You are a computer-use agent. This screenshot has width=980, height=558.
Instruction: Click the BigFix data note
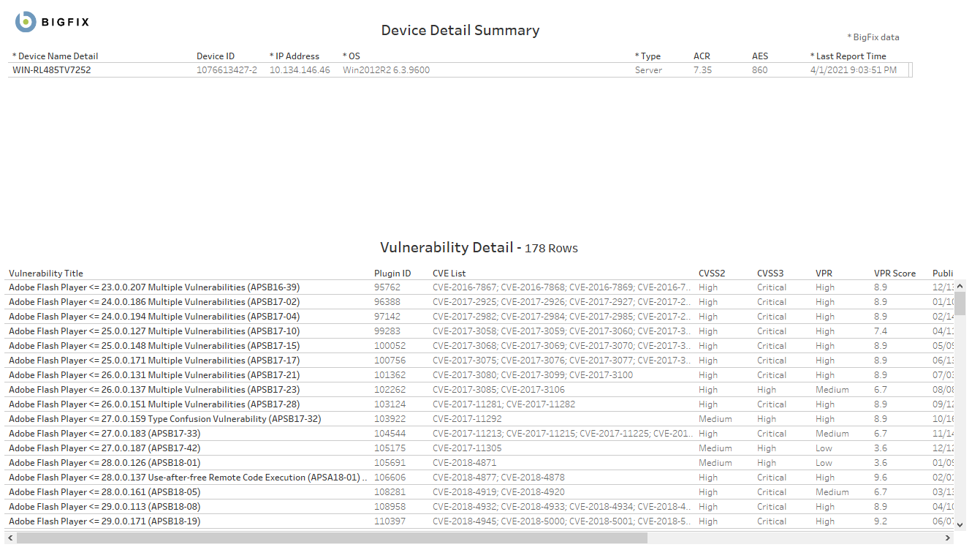873,37
